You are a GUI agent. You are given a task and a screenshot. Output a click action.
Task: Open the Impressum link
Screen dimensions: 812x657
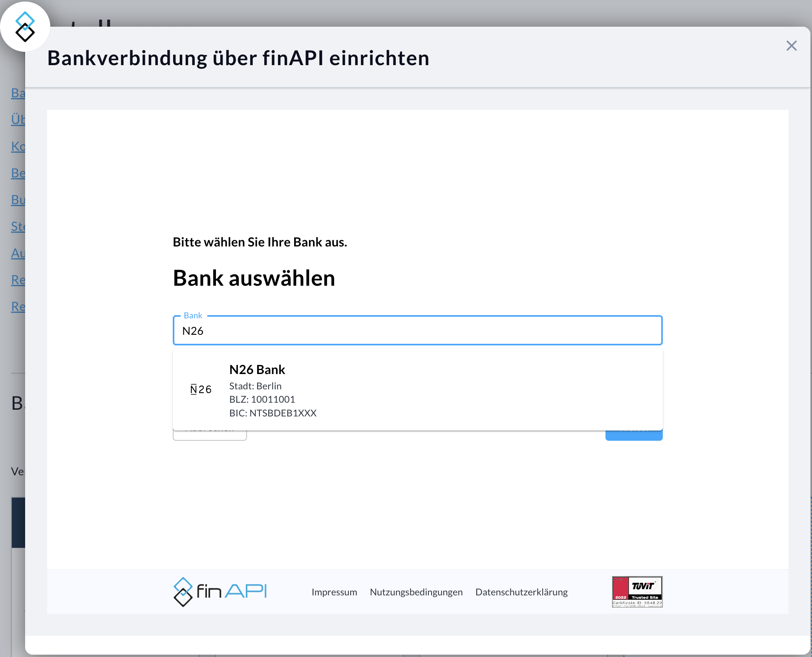(334, 592)
